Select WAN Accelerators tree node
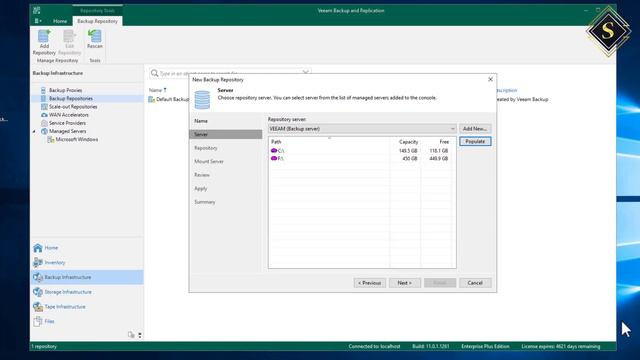The image size is (640, 360). coord(69,115)
